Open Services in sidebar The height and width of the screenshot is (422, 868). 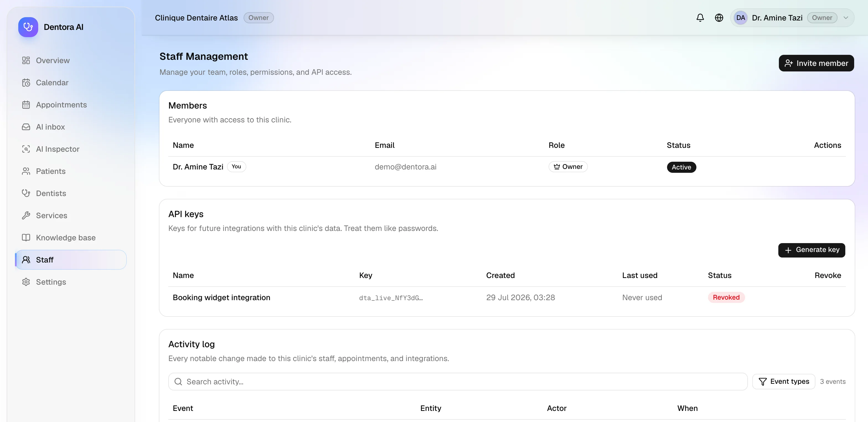(71, 215)
